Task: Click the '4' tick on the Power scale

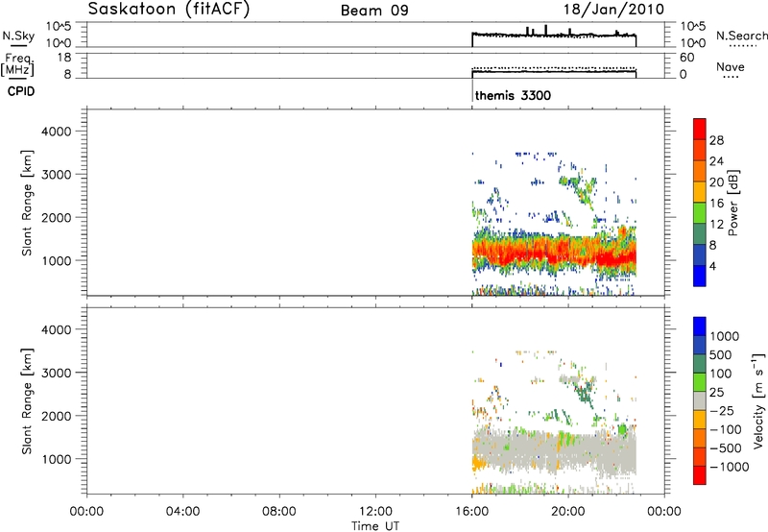Action: (x=712, y=266)
